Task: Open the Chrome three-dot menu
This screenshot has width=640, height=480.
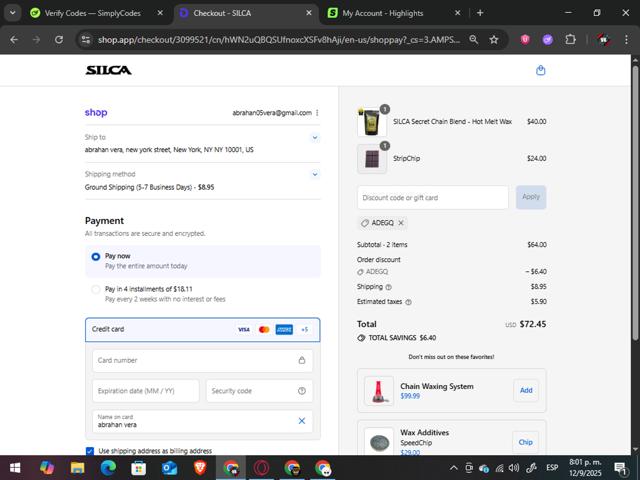Action: (626, 40)
